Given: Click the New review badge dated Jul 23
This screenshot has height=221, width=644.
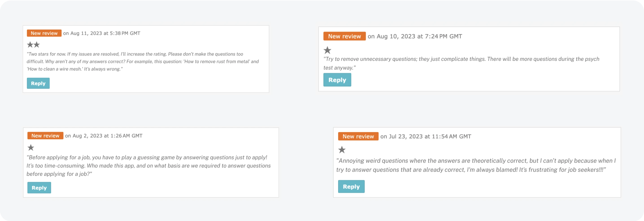Looking at the screenshot, I should [358, 136].
